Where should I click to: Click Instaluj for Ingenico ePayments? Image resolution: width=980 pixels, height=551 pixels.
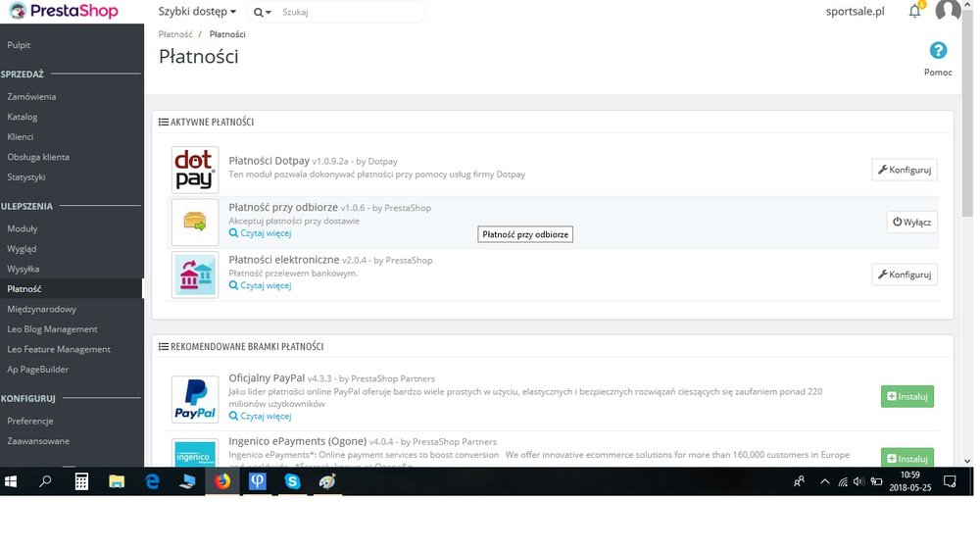(x=906, y=457)
